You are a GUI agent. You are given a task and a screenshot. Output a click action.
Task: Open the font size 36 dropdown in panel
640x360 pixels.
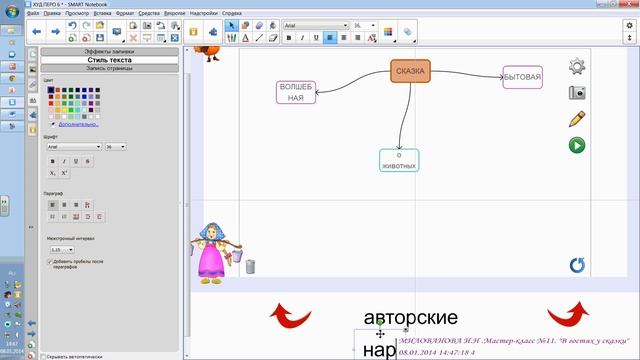tap(116, 147)
